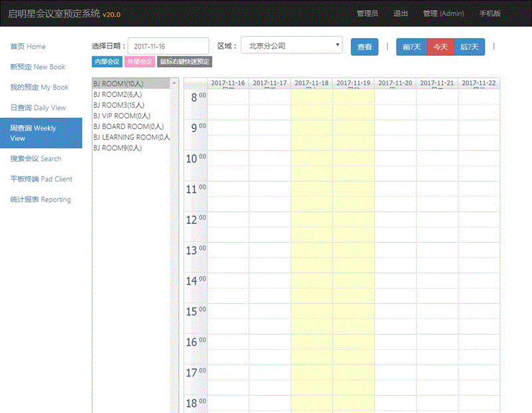Open 新预定 New Book in sidebar
The image size is (532, 413).
38,67
